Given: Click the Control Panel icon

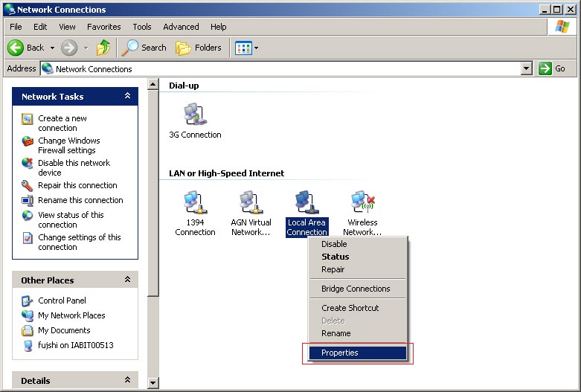Looking at the screenshot, I should coord(28,301).
